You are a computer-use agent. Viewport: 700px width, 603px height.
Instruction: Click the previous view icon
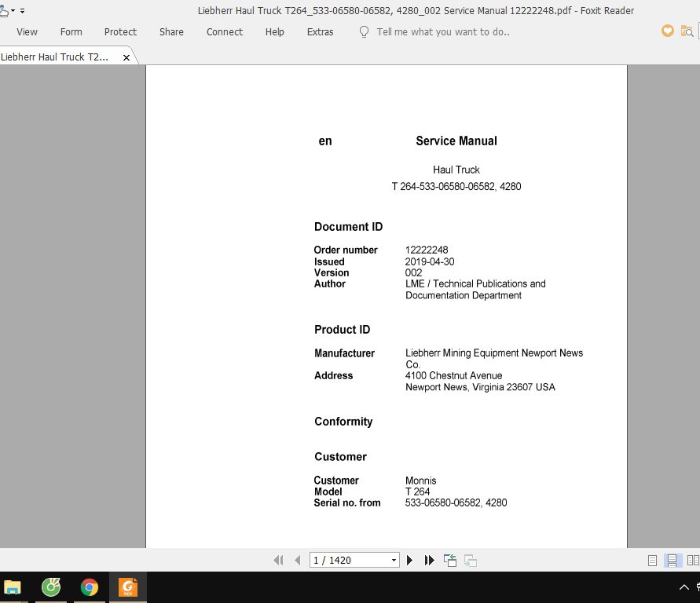click(x=450, y=560)
